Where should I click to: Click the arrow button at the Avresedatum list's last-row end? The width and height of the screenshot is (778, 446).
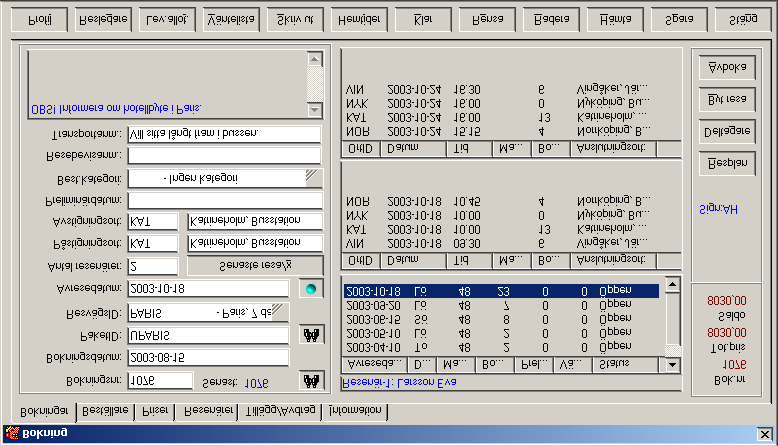(x=672, y=284)
